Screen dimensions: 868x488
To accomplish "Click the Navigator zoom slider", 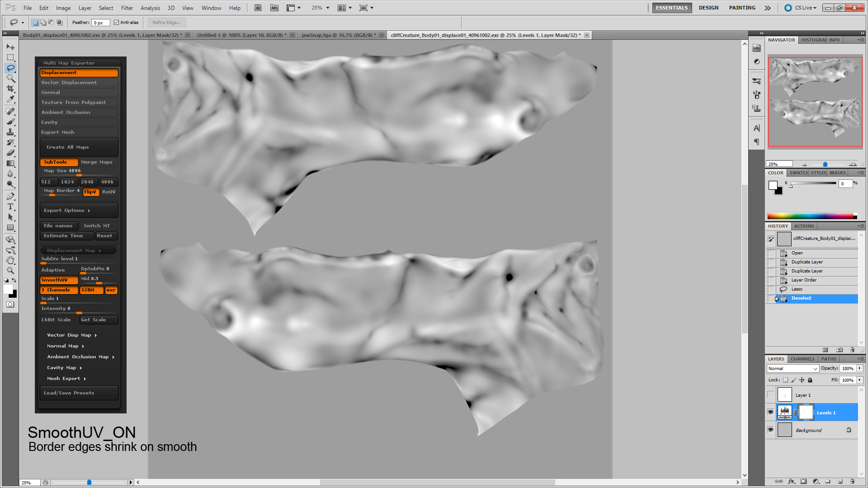I will point(825,164).
